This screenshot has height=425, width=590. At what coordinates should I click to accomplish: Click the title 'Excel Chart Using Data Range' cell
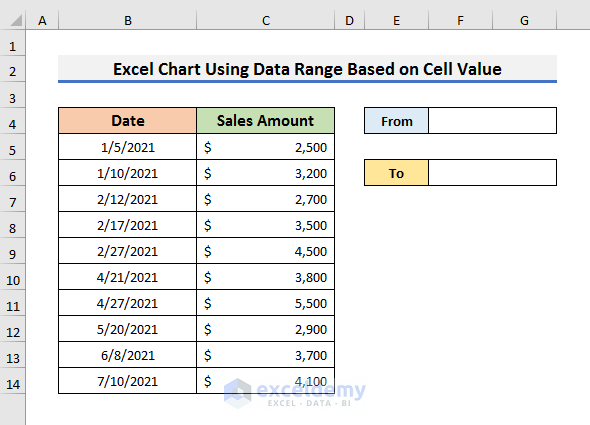(307, 69)
